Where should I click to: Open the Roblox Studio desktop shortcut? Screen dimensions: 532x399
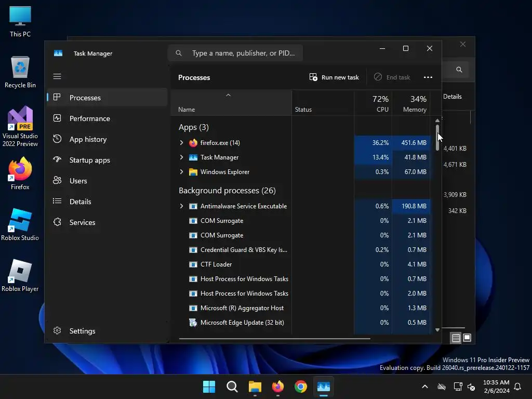coord(20,224)
